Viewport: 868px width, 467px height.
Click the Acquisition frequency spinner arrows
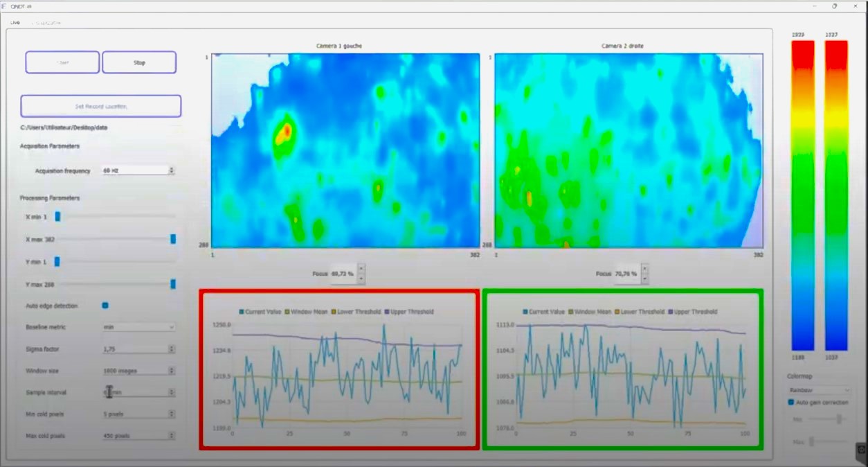tap(172, 170)
